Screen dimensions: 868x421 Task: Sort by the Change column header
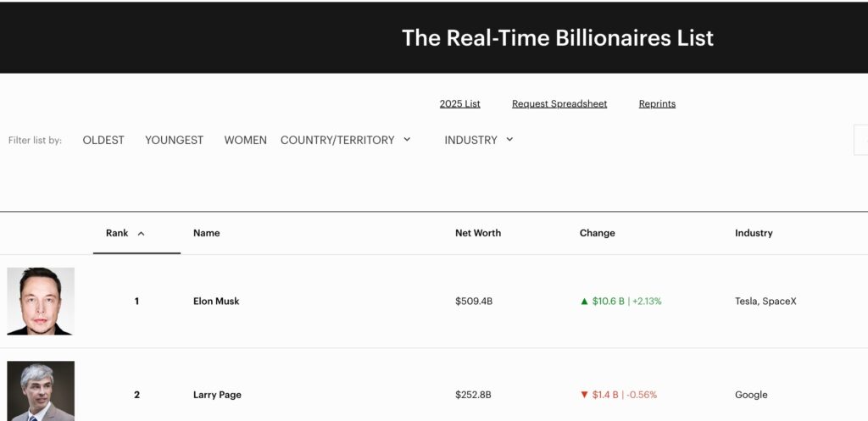click(597, 233)
